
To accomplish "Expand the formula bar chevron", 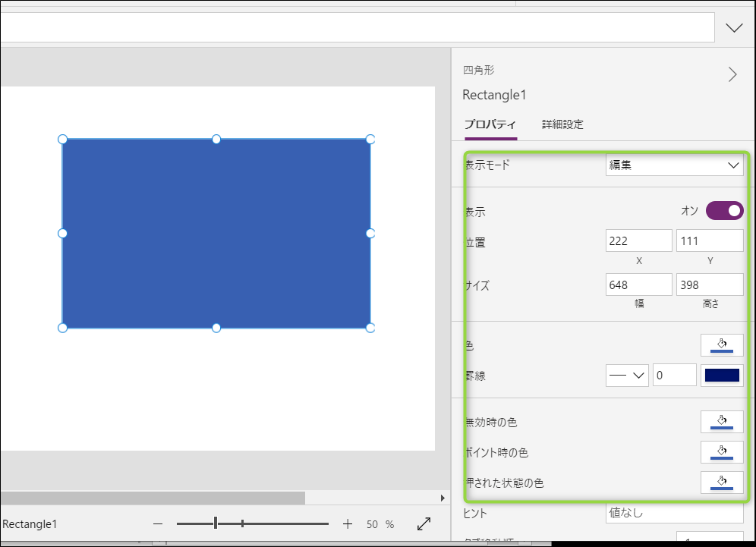I will click(734, 28).
